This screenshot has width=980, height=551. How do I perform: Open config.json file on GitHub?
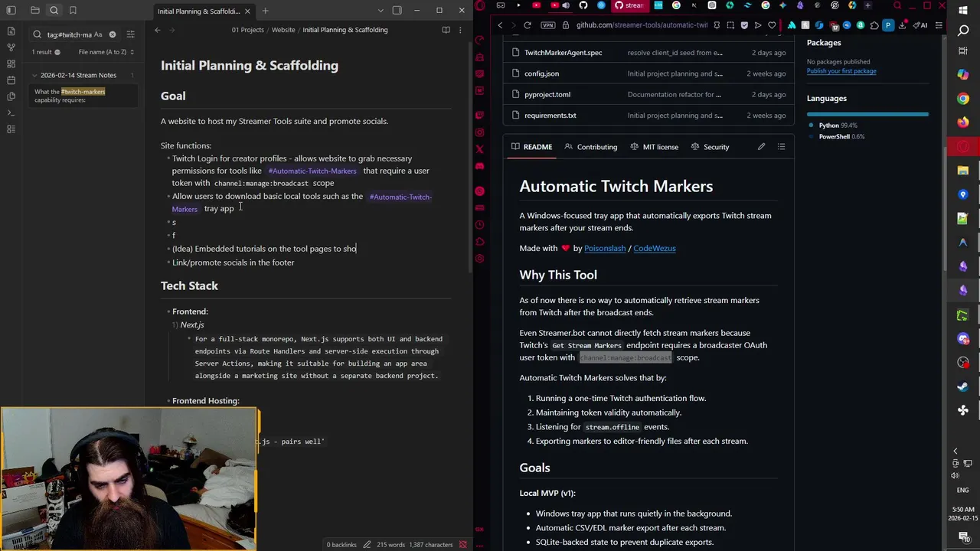tap(541, 73)
